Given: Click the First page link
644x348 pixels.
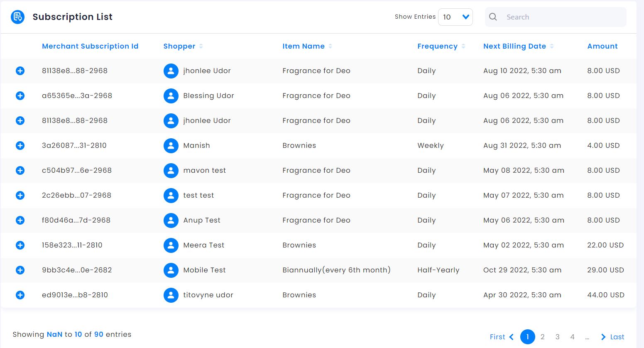Looking at the screenshot, I should [x=497, y=337].
